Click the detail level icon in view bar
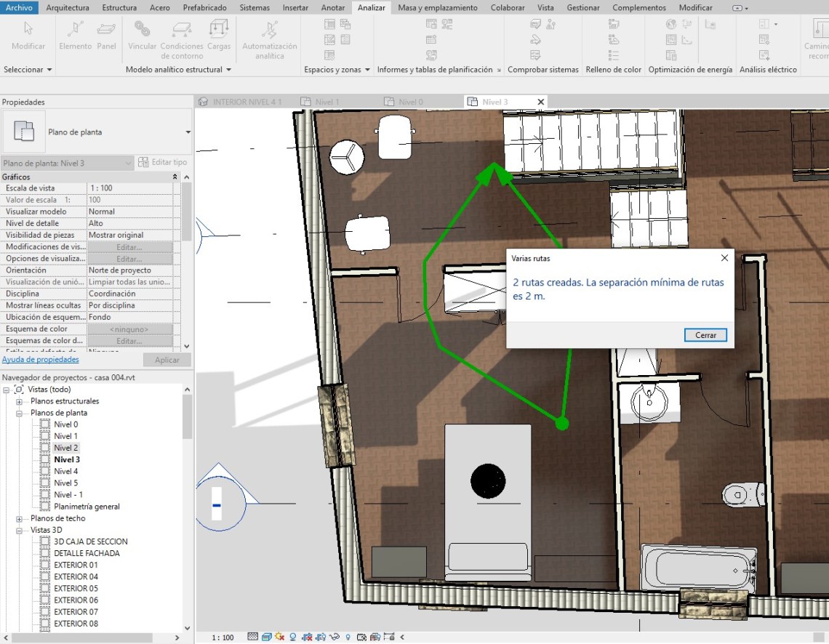The height and width of the screenshot is (644, 829). click(x=252, y=637)
